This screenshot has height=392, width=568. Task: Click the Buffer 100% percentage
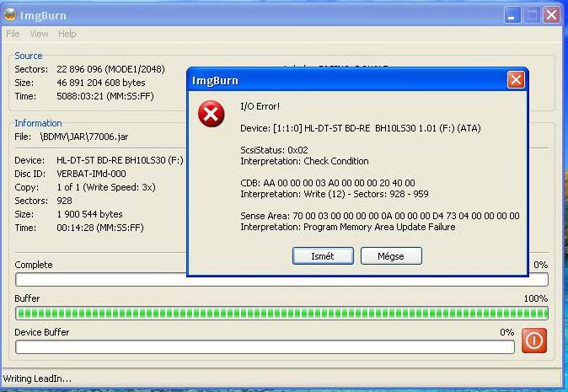536,298
